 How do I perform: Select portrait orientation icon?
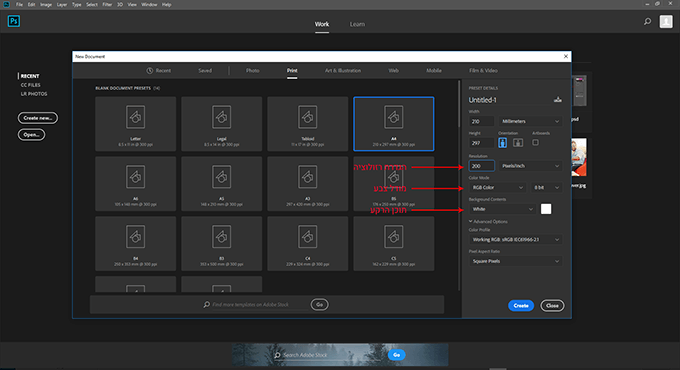[x=502, y=143]
